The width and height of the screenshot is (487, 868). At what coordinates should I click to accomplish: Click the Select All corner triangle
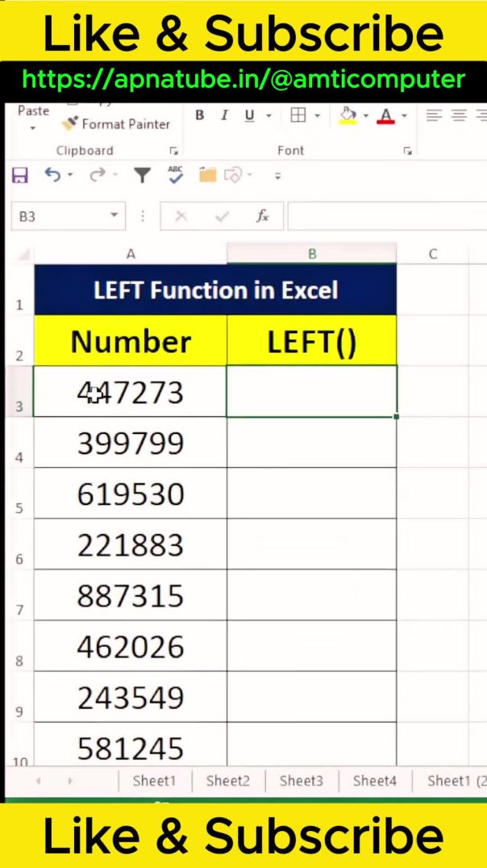click(22, 254)
